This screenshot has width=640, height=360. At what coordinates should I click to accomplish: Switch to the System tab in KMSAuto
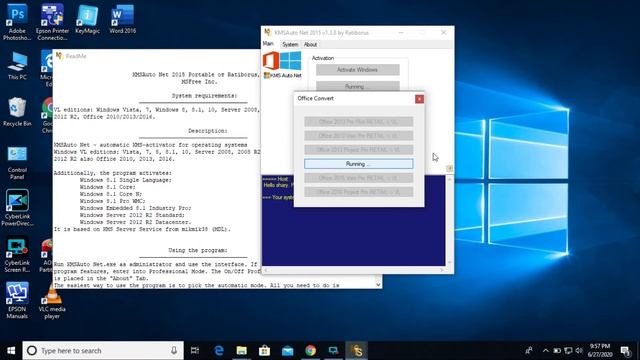[x=290, y=44]
